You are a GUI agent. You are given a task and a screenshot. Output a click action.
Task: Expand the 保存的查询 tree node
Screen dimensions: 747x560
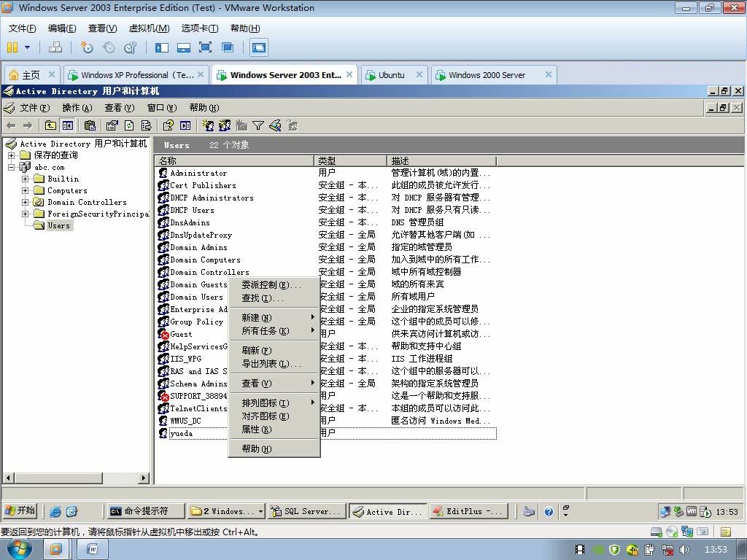(12, 155)
